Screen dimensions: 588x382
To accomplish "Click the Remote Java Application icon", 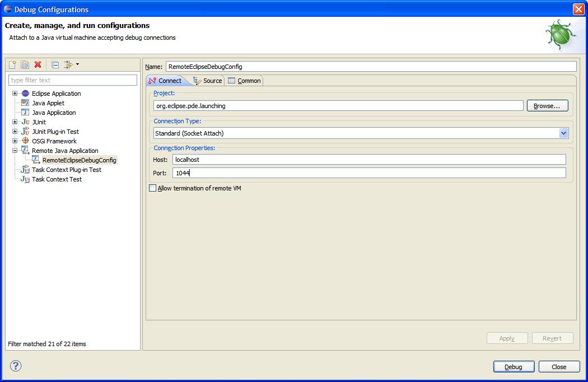I will click(x=25, y=151).
